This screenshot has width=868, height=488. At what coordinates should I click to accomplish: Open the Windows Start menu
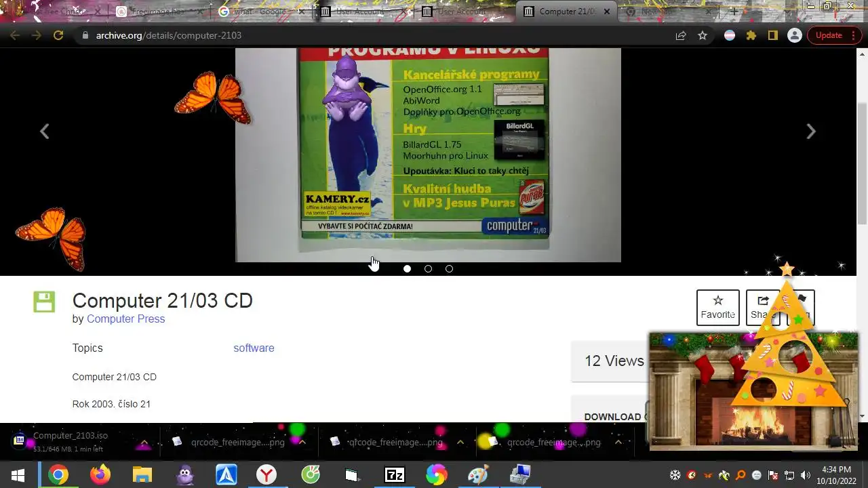tap(18, 475)
